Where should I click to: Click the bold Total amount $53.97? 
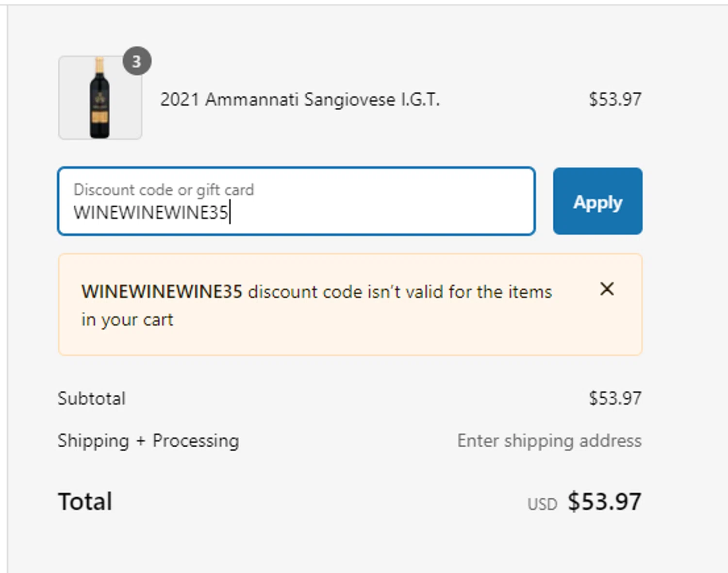(x=604, y=502)
